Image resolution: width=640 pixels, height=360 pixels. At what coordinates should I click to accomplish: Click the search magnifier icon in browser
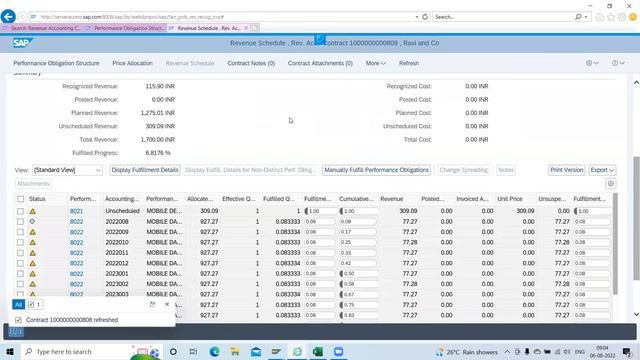pyautogui.click(x=578, y=17)
